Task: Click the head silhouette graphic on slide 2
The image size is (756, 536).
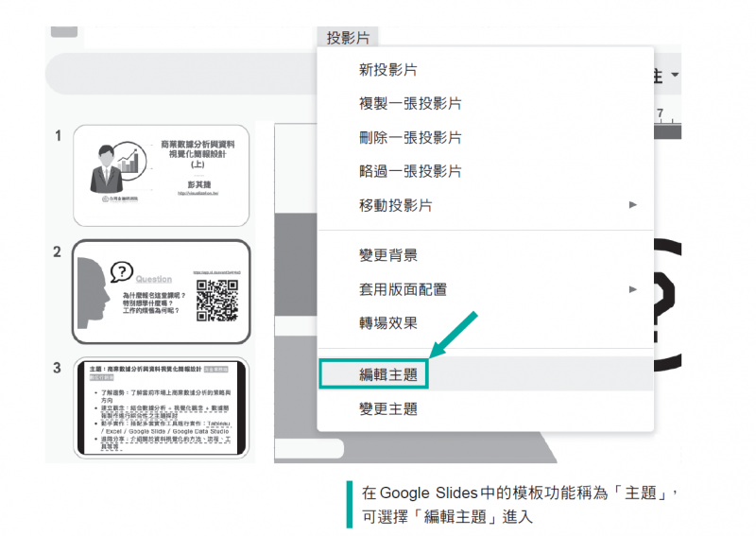Action: pyautogui.click(x=93, y=293)
